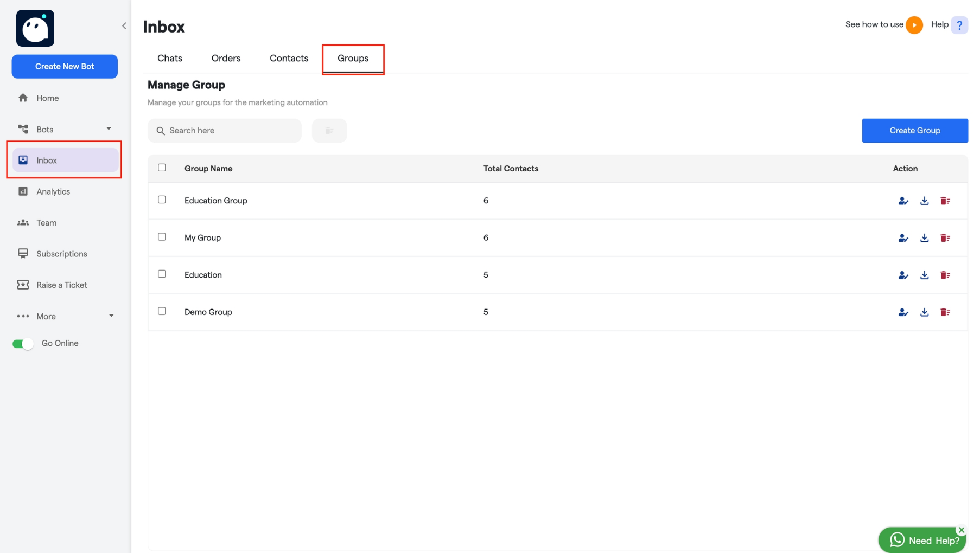Edit contacts of Education Group
This screenshot has height=553, width=980.
coord(903,201)
